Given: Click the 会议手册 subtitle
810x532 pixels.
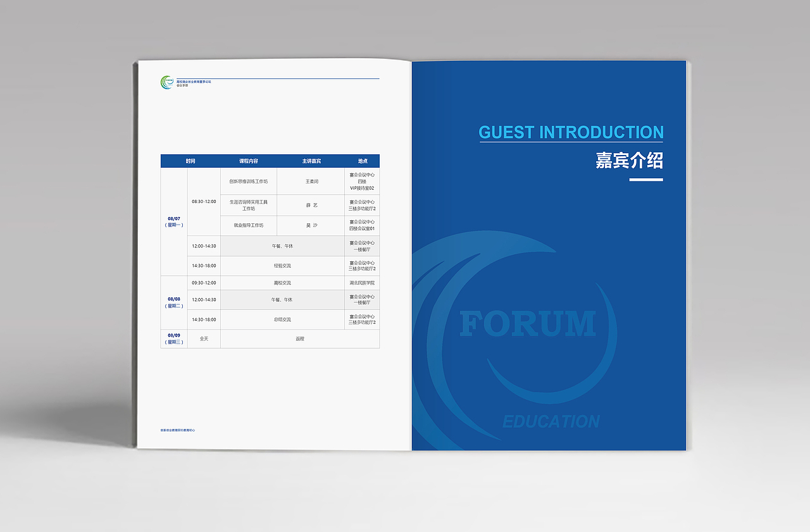Looking at the screenshot, I should [x=182, y=85].
